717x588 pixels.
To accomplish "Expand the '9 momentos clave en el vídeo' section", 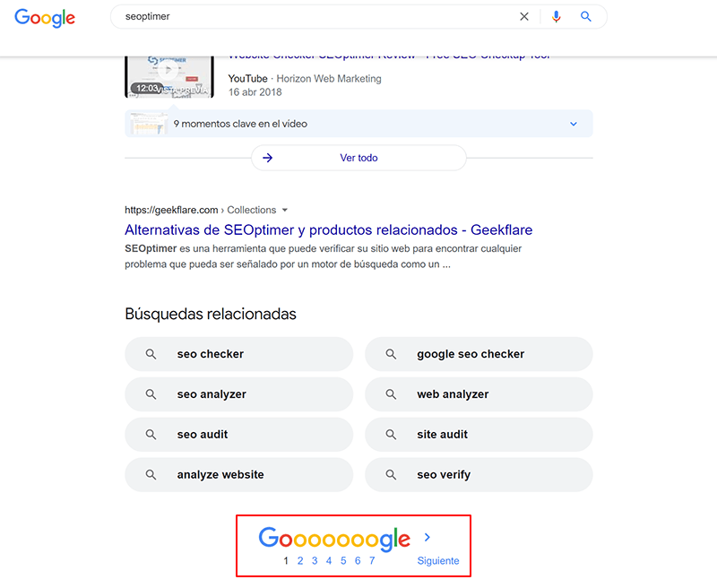I will (573, 124).
